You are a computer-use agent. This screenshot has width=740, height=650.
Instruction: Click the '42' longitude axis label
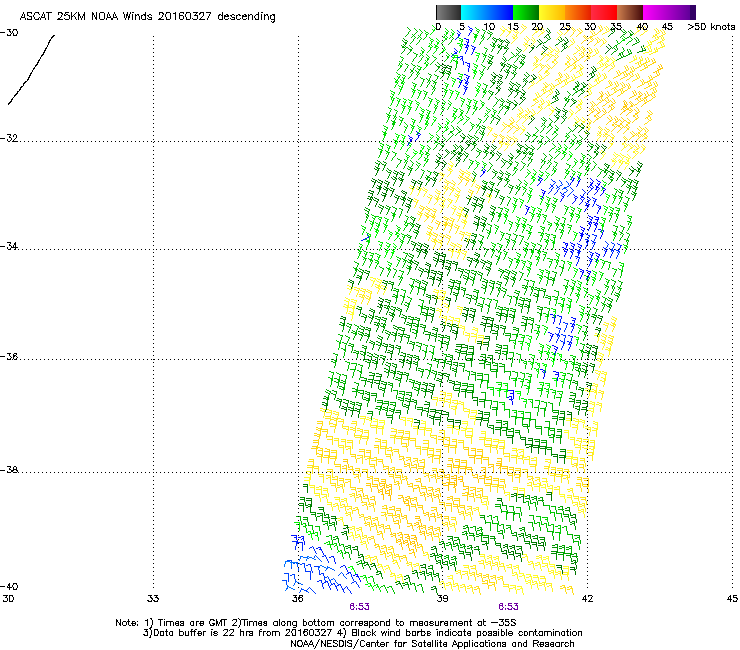587,599
